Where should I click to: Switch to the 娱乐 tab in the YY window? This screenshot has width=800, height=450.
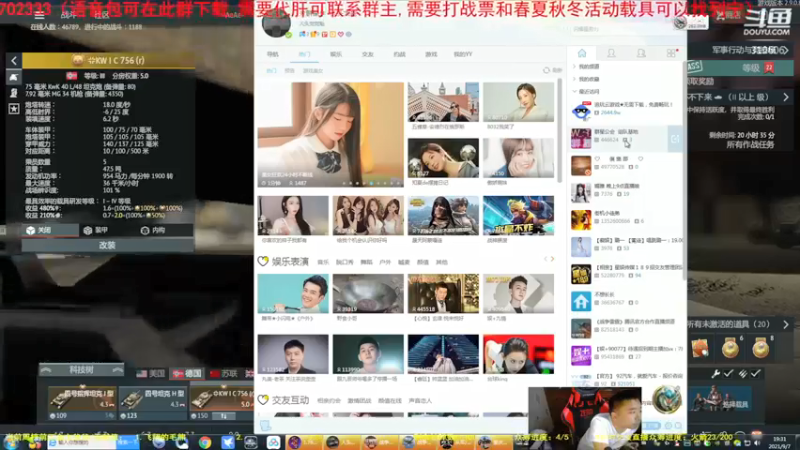pyautogui.click(x=336, y=54)
